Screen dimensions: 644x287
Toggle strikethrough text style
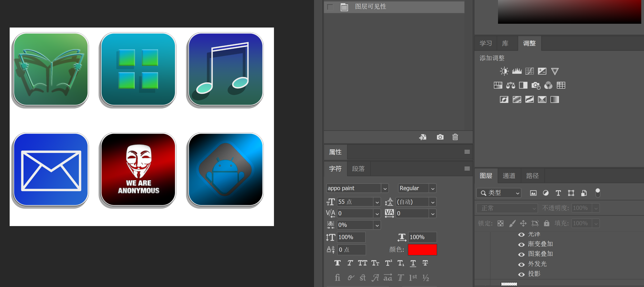pyautogui.click(x=425, y=263)
